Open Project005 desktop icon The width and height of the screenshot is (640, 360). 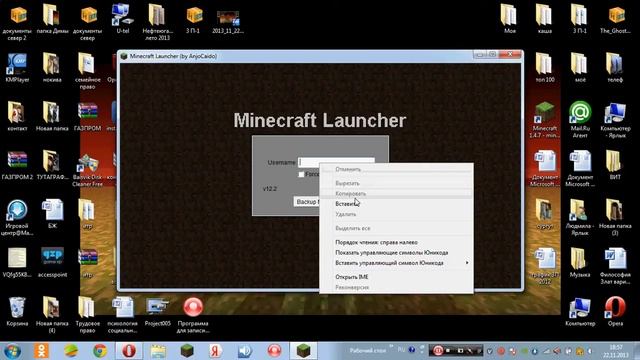coord(158,312)
